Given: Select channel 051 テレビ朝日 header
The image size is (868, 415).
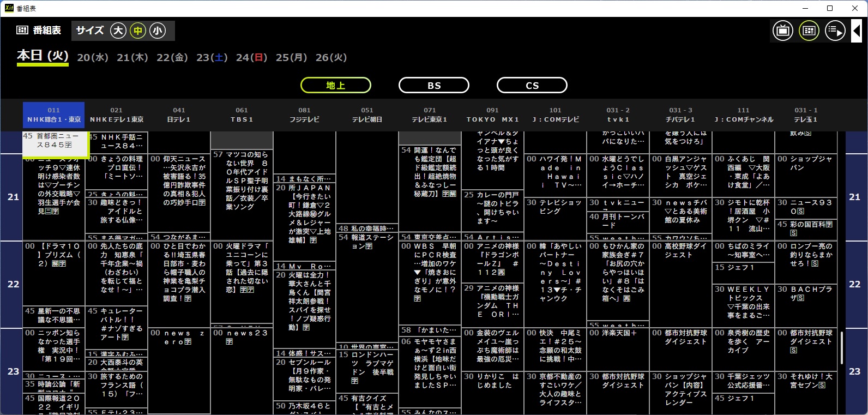Looking at the screenshot, I should point(367,115).
